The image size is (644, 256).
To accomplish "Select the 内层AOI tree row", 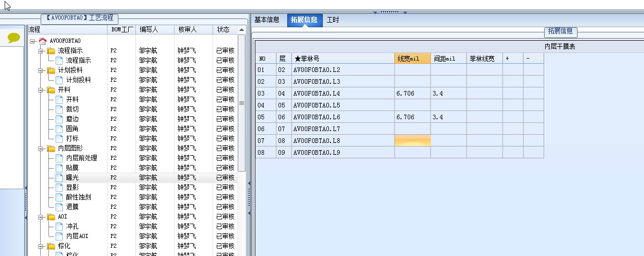I will pos(132,236).
